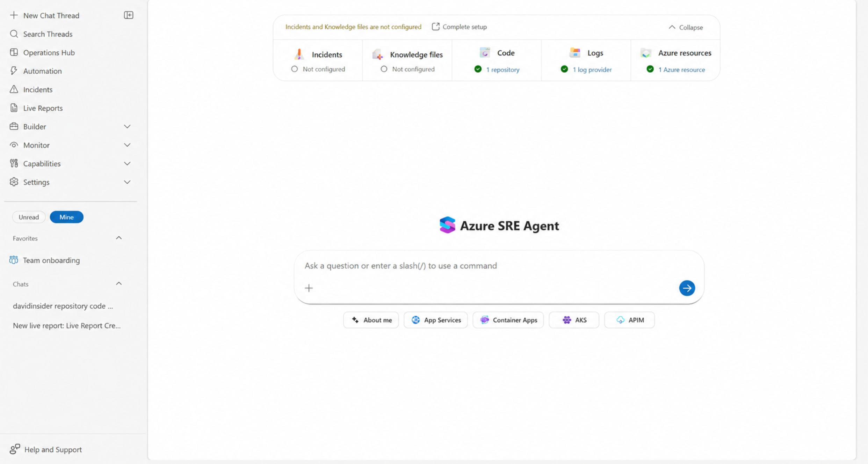
Task: Click the About me suggestion chip
Action: pyautogui.click(x=371, y=320)
